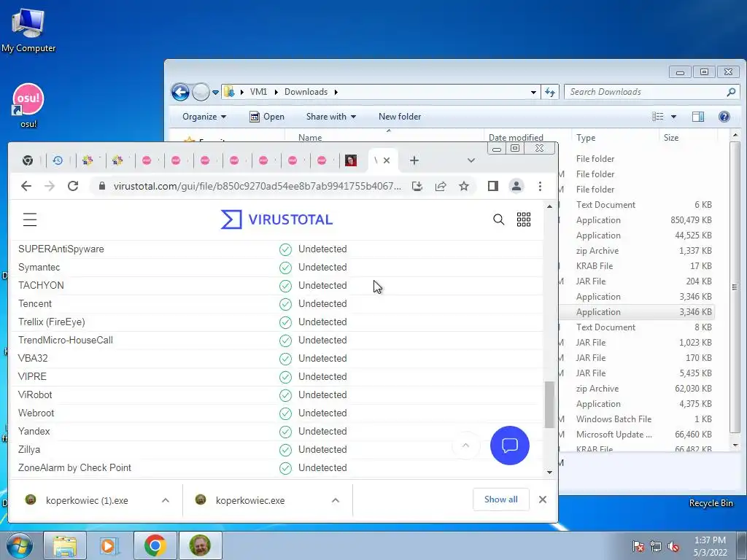Image resolution: width=747 pixels, height=560 pixels.
Task: Open downloaded koperkowiec.exe
Action: (x=250, y=500)
